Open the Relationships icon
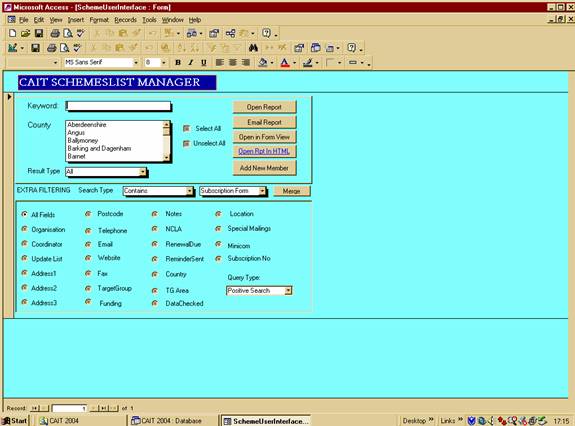Image resolution: width=575 pixels, height=426 pixels. pos(230,33)
